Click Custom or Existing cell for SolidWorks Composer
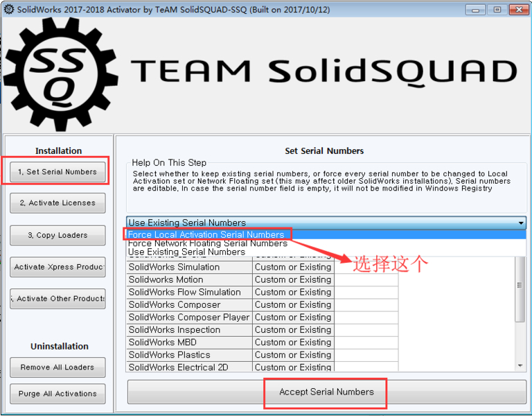Image resolution: width=532 pixels, height=416 pixels. pos(293,305)
